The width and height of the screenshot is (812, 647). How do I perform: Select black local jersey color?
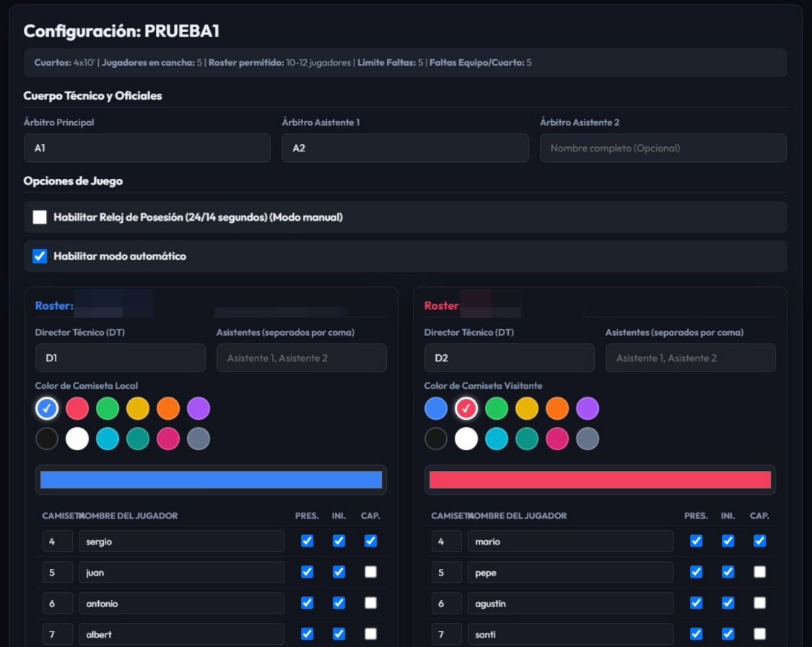pyautogui.click(x=47, y=439)
